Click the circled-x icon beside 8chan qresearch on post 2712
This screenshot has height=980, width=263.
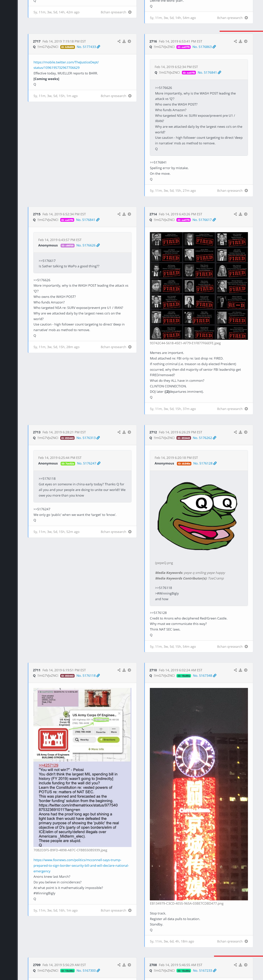click(246, 646)
